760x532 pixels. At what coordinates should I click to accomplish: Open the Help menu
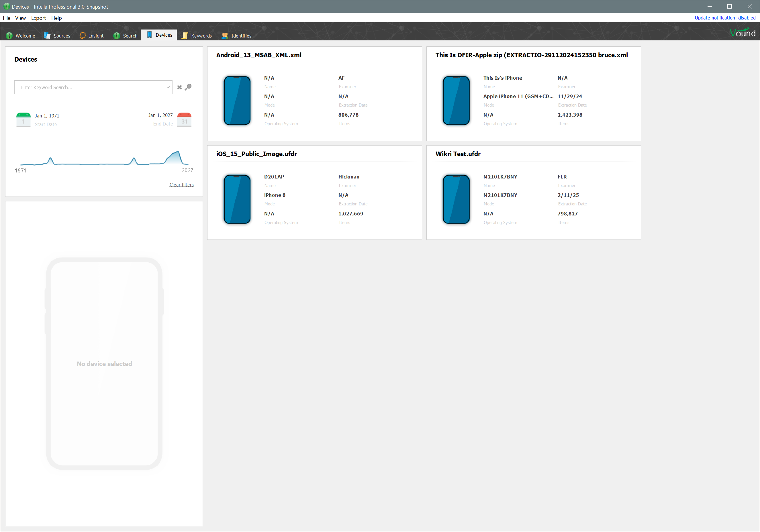click(x=56, y=18)
